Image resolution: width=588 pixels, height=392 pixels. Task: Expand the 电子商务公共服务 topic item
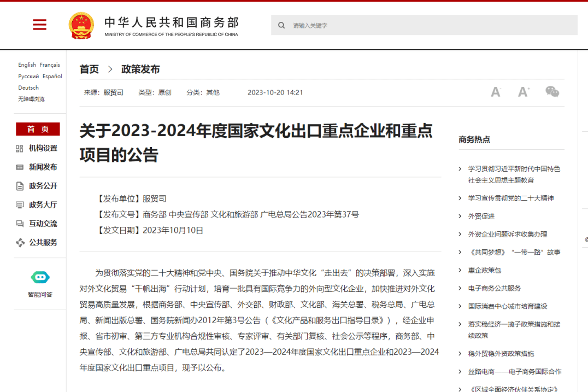click(494, 288)
